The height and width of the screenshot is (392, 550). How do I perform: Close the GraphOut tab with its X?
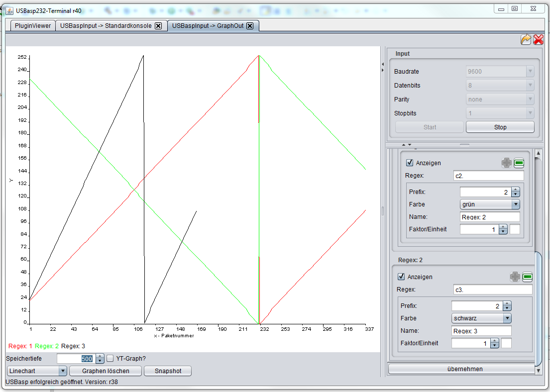250,25
